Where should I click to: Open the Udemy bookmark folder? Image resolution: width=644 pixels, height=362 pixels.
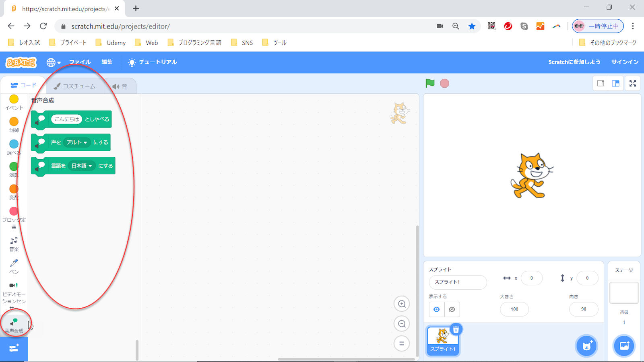point(111,43)
